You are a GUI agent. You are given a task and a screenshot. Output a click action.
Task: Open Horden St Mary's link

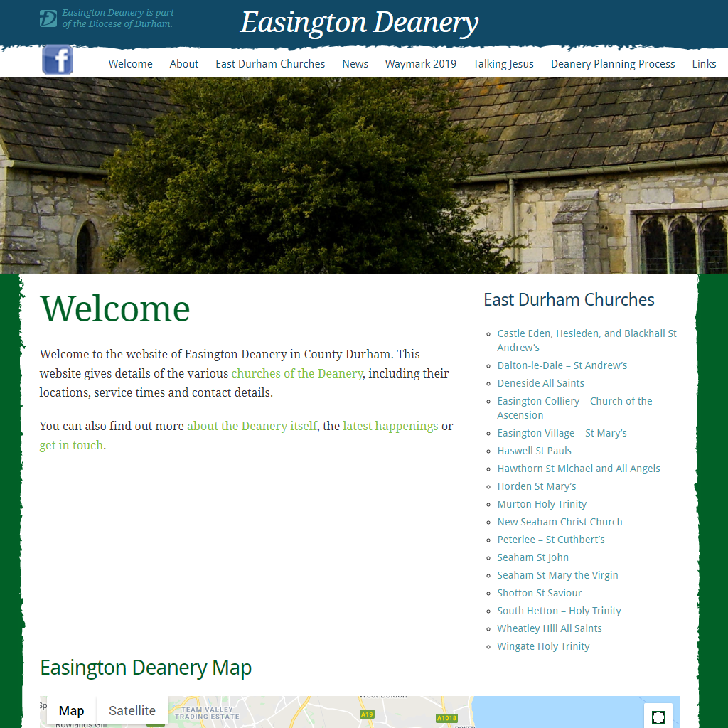coord(537,486)
